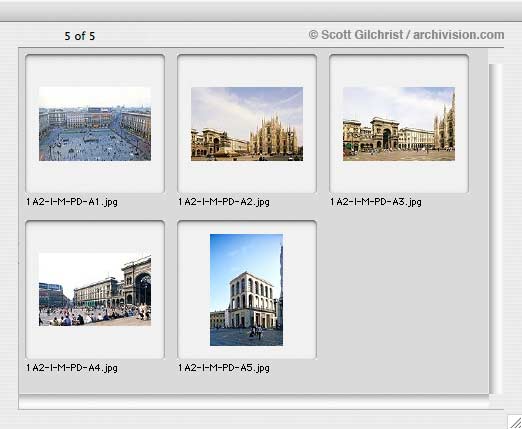
Task: Click the filename 1A2-I-M-PD-A3.jpg
Action: tap(376, 202)
